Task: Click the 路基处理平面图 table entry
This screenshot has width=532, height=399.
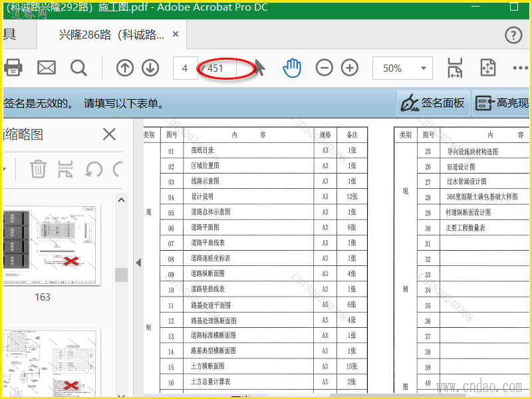Action: (x=211, y=305)
